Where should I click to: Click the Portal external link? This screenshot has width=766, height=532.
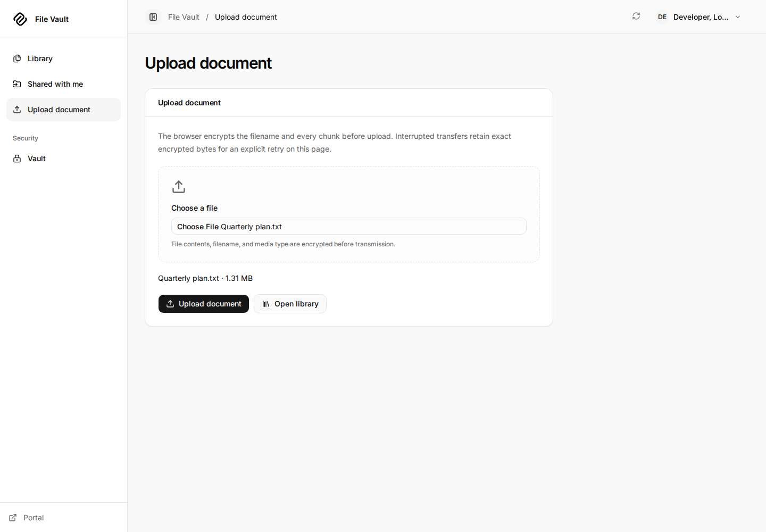[x=27, y=518]
